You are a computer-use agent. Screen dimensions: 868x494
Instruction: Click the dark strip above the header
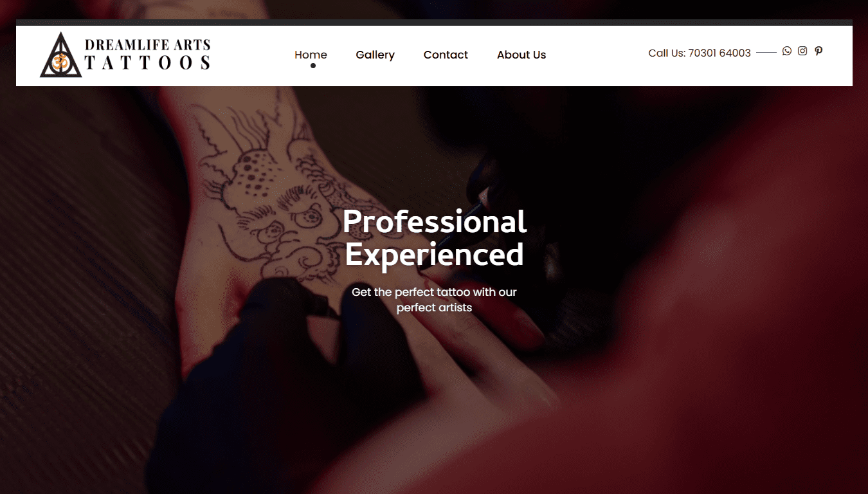coord(434,23)
